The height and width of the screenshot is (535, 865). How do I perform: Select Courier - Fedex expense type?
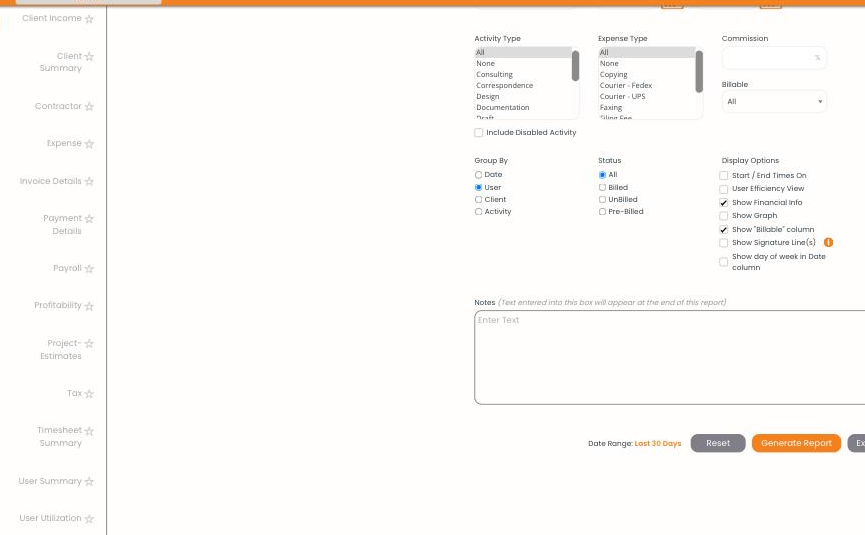(647, 85)
